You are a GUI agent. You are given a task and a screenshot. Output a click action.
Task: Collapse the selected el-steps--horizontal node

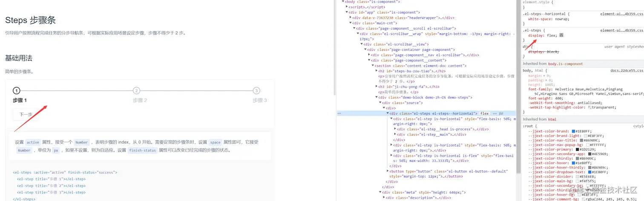pos(388,113)
